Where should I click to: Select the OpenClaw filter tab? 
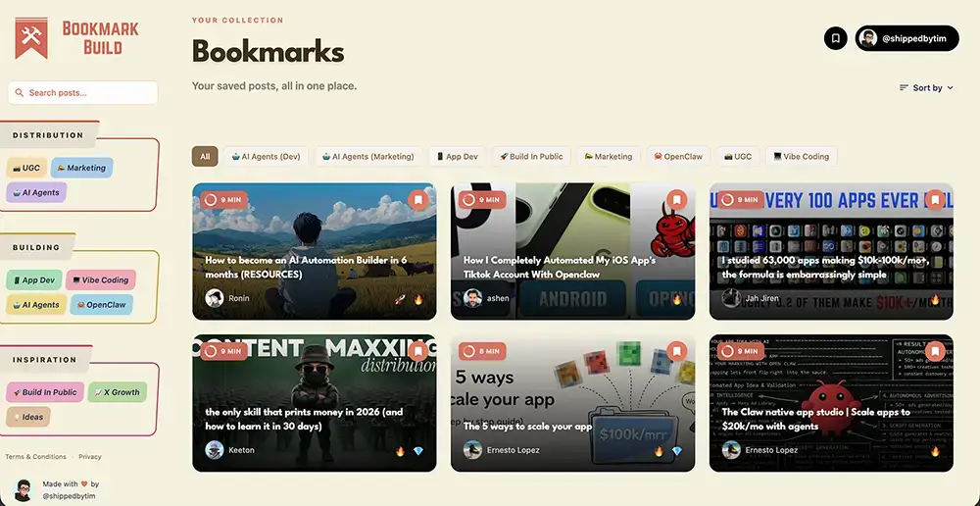point(678,156)
